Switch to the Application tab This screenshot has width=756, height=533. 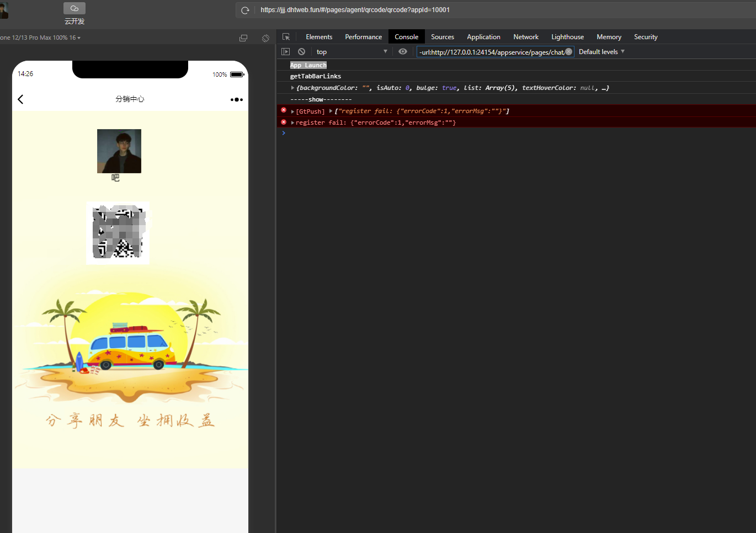(x=483, y=37)
